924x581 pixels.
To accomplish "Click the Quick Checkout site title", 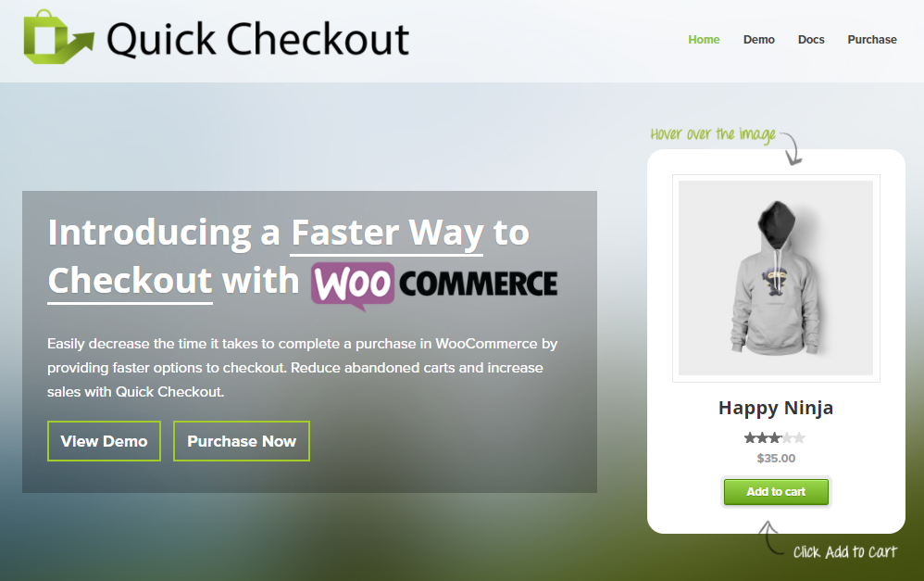I will click(257, 40).
